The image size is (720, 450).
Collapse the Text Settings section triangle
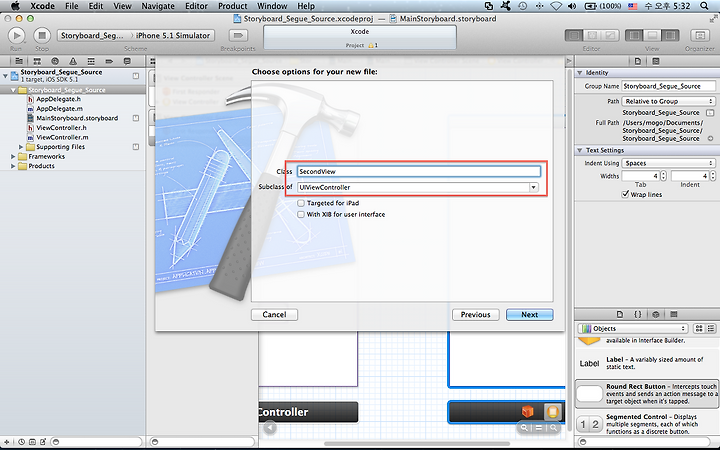(x=579, y=150)
